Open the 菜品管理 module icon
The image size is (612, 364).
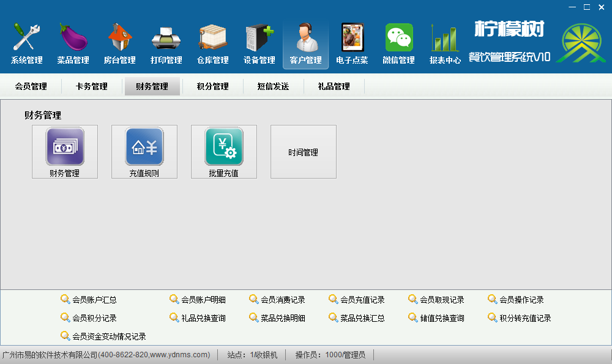[x=72, y=38]
